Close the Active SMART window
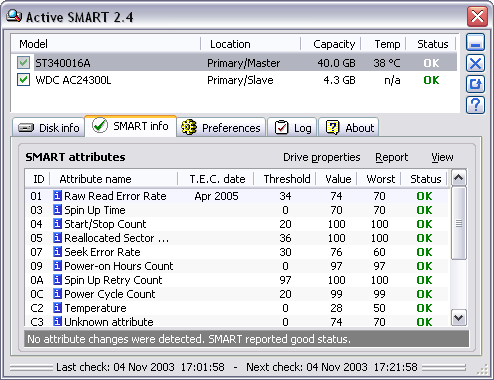This screenshot has width=494, height=380. (x=477, y=16)
